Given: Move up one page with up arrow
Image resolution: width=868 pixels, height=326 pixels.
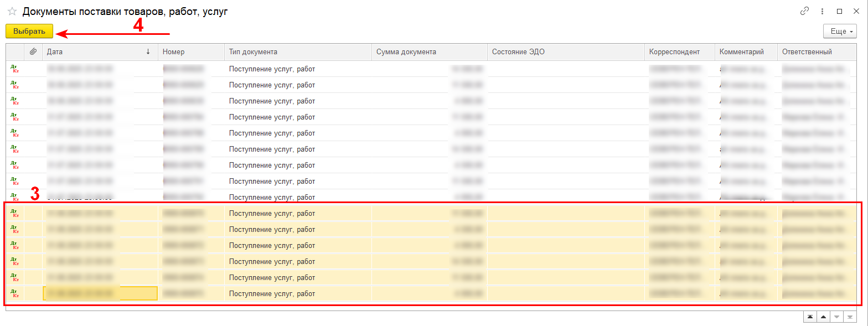Looking at the screenshot, I should (823, 317).
